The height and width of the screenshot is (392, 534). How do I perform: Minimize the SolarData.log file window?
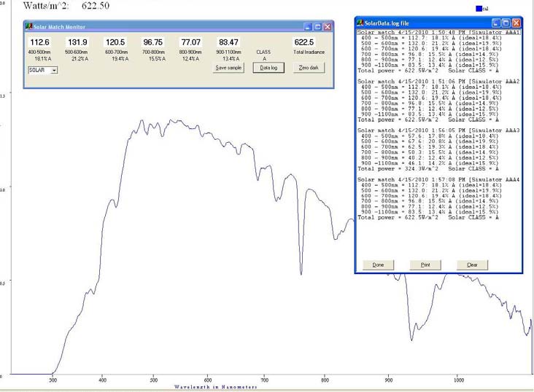click(495, 23)
